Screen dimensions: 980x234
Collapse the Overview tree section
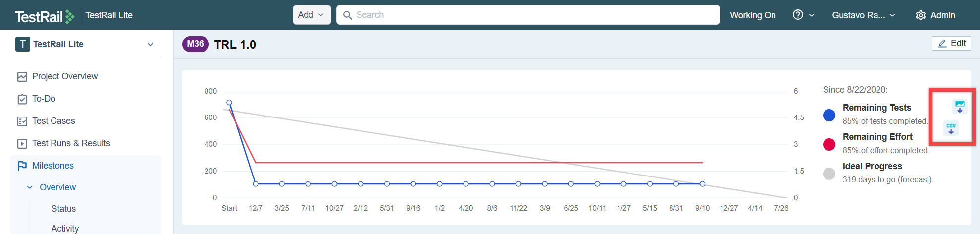(30, 187)
